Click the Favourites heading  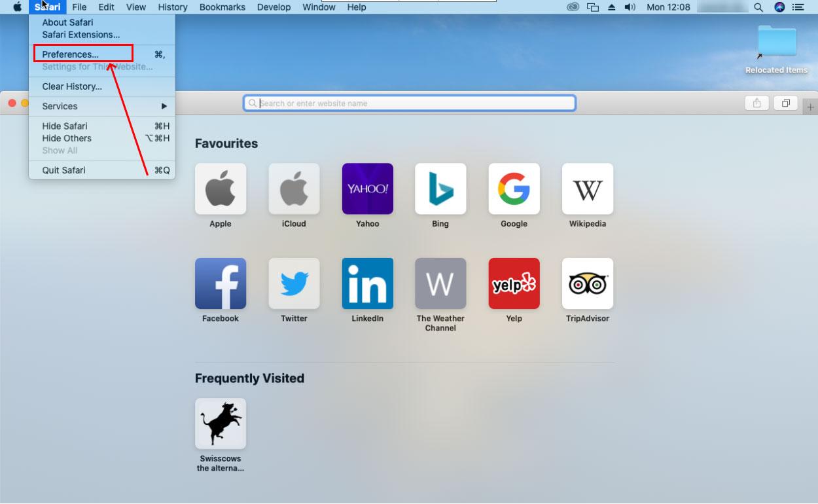pos(226,143)
